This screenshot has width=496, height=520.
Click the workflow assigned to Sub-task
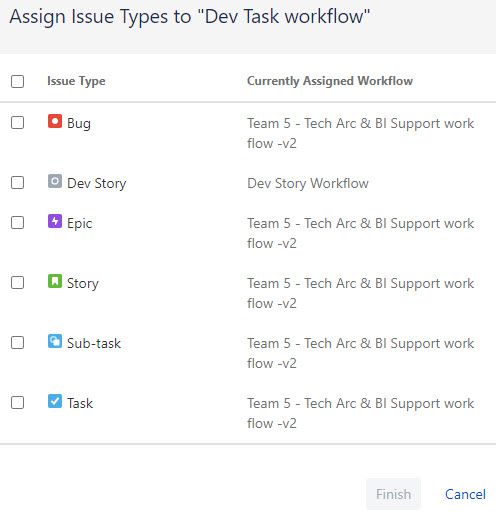tap(361, 353)
